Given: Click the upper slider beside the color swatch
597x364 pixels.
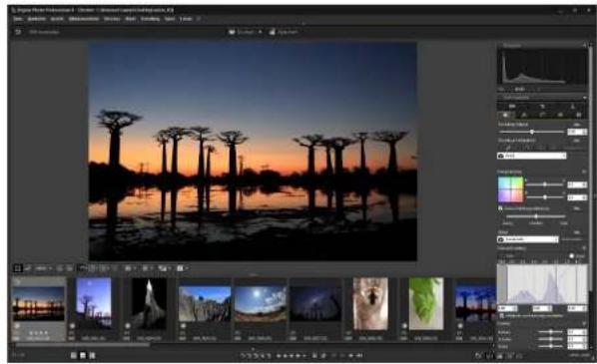Looking at the screenshot, I should [x=545, y=184].
